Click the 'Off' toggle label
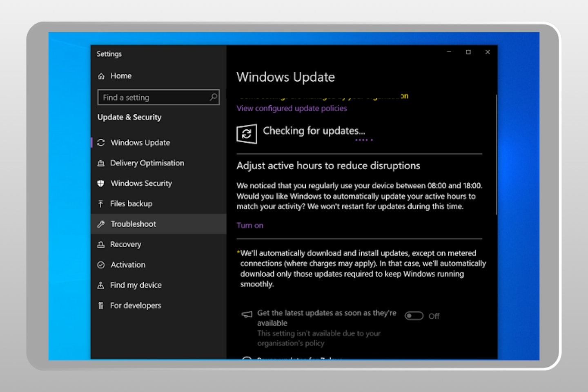 tap(434, 316)
